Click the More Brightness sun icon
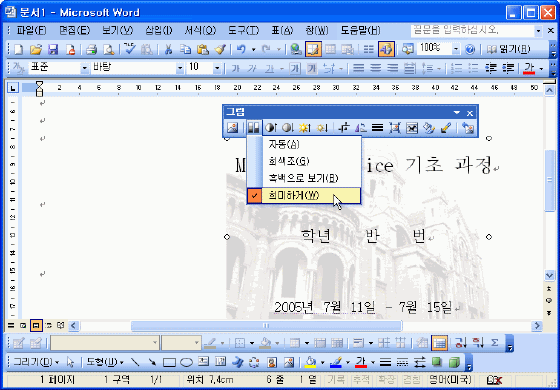The image size is (560, 390). pos(305,128)
